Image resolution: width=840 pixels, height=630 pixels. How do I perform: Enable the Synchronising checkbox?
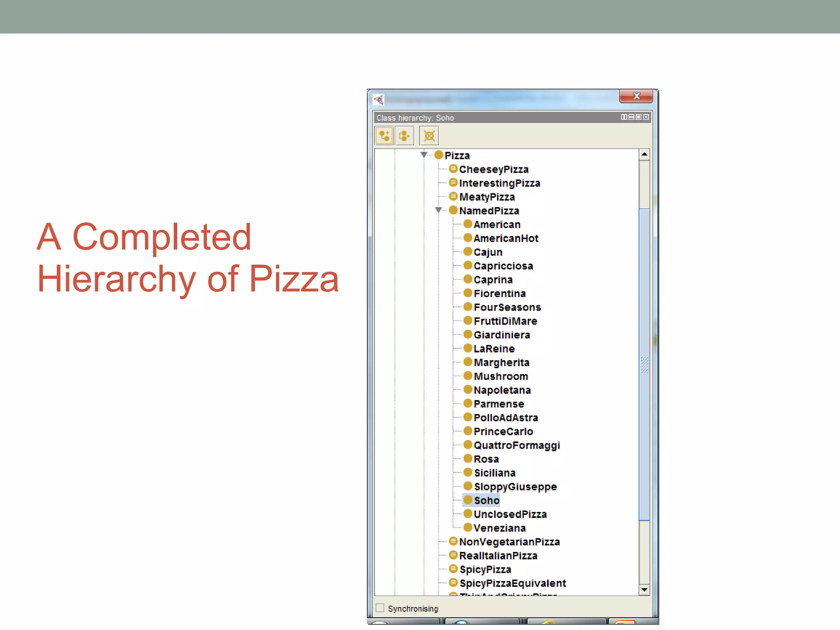click(380, 608)
